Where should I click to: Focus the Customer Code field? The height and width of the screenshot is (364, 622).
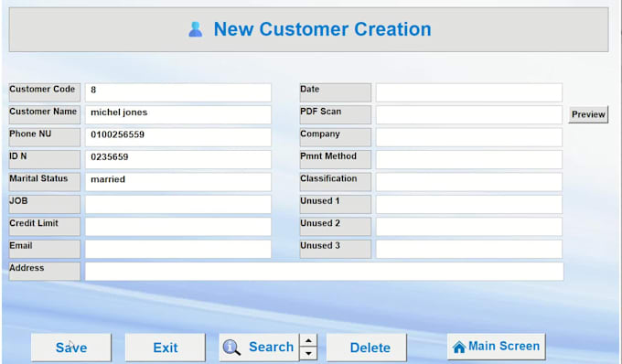(178, 92)
